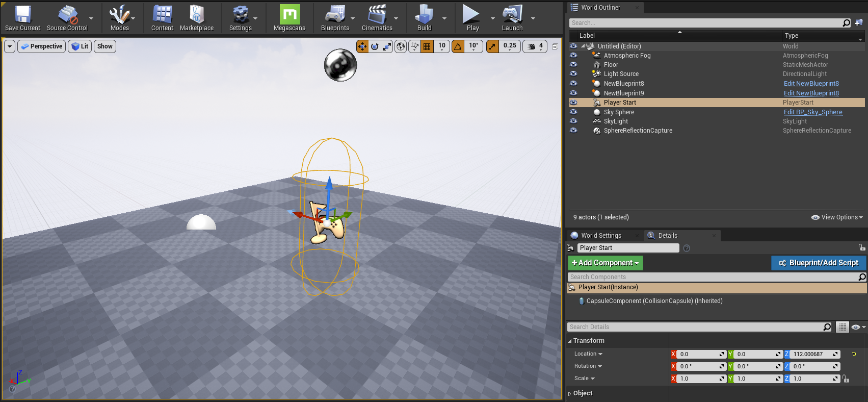Toggle grid snapping in the viewport toolbar
Viewport: 868px width, 402px height.
[427, 46]
